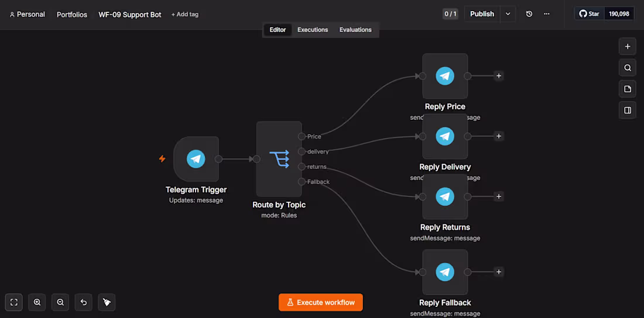Open node search with magnifier icon
644x318 pixels.
click(x=627, y=68)
